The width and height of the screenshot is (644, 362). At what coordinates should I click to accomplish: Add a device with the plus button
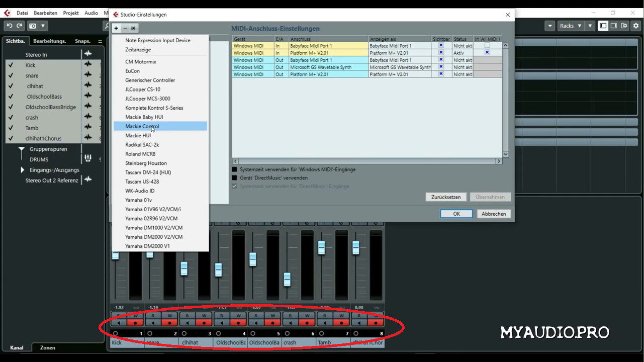pyautogui.click(x=116, y=28)
